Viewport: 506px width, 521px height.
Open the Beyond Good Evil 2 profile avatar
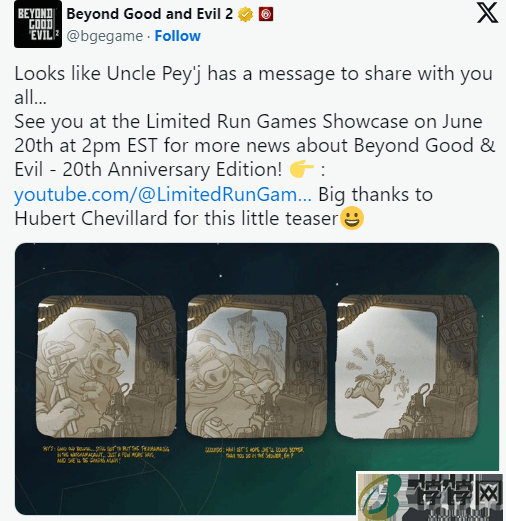(38, 24)
